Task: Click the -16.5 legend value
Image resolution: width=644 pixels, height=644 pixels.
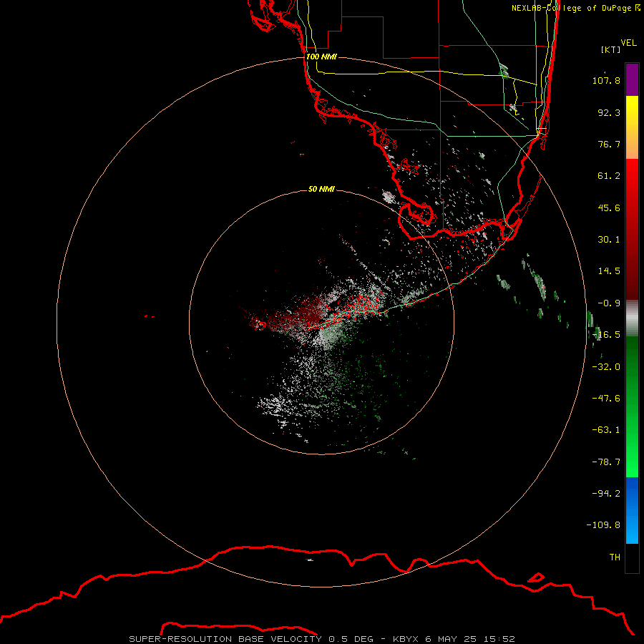Action: point(606,335)
